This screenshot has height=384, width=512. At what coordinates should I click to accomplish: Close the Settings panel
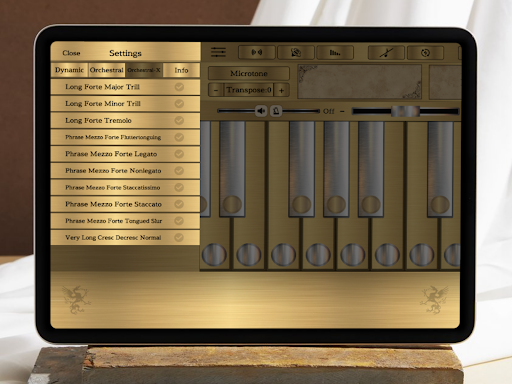(x=71, y=53)
